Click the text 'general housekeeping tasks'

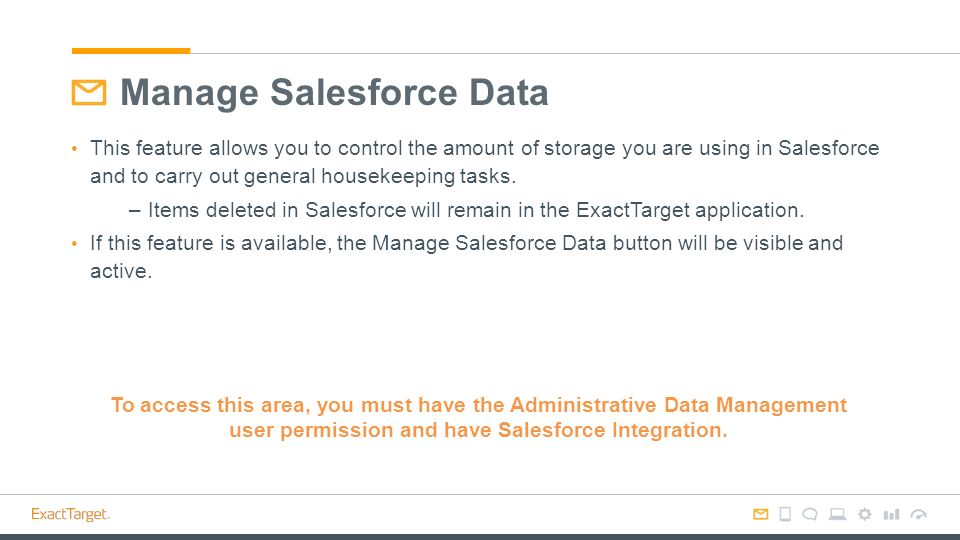(378, 176)
